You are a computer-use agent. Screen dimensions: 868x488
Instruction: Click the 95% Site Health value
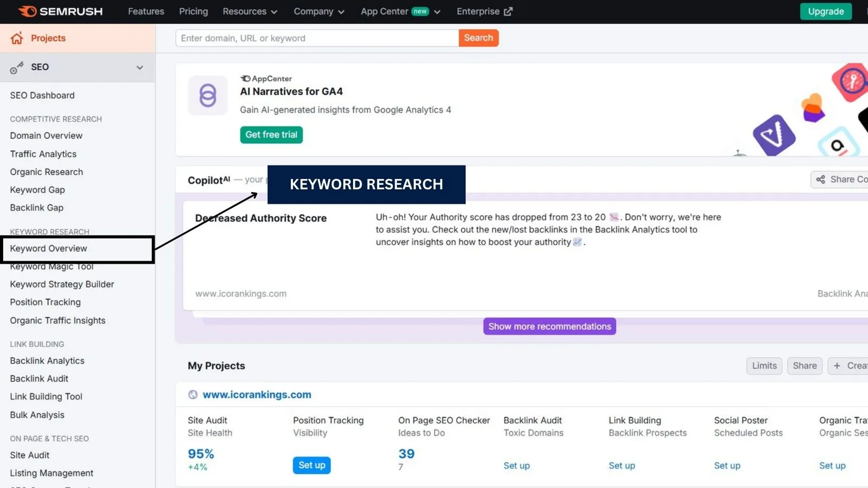(x=201, y=454)
